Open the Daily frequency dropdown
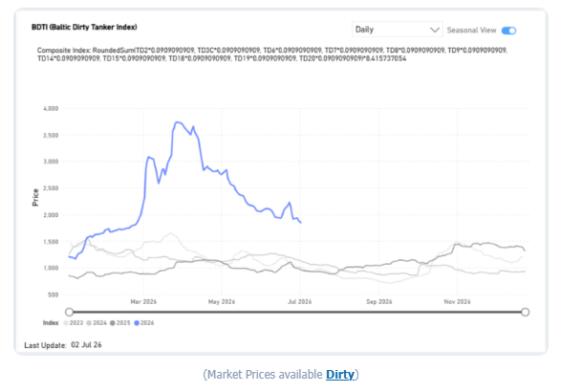Screen dimensions: 561x392 (x=398, y=30)
